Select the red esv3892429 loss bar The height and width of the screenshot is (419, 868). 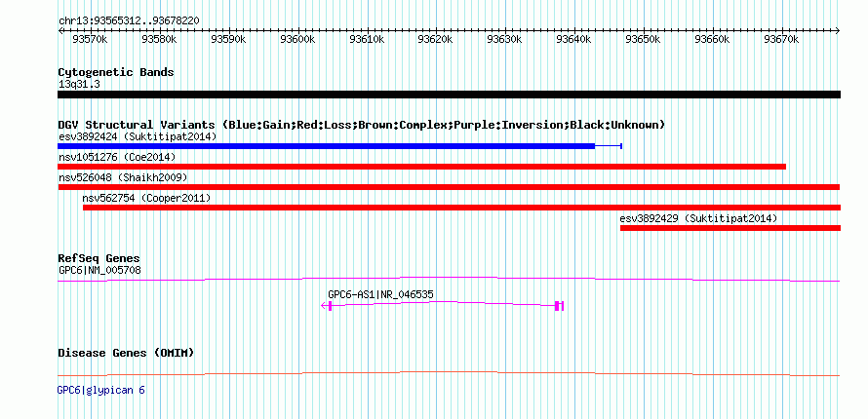point(730,228)
